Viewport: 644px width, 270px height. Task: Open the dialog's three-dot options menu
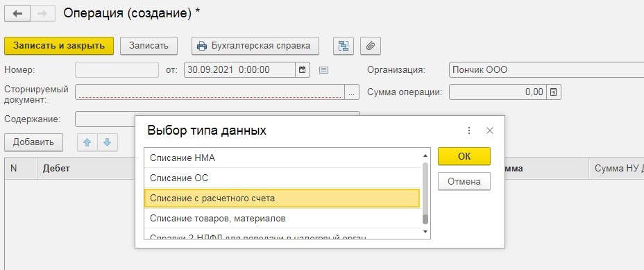coord(469,130)
